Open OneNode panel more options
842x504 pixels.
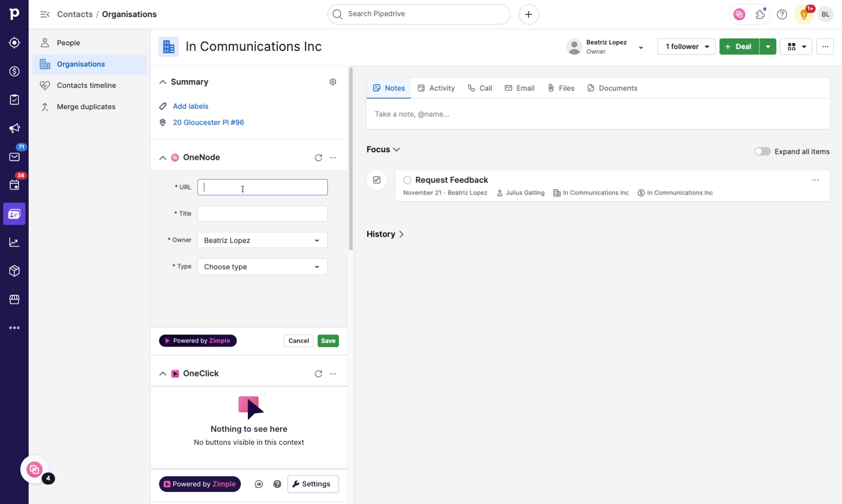(333, 157)
